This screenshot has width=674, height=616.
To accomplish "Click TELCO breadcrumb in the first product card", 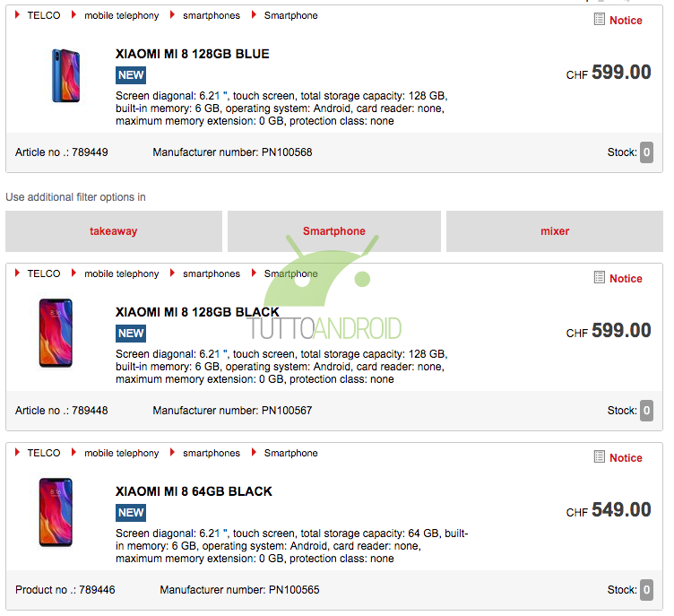I will tap(44, 15).
